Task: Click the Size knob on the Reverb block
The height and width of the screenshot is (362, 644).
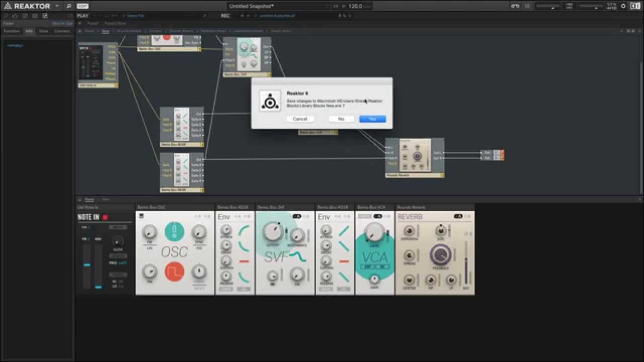Action: pyautogui.click(x=441, y=231)
